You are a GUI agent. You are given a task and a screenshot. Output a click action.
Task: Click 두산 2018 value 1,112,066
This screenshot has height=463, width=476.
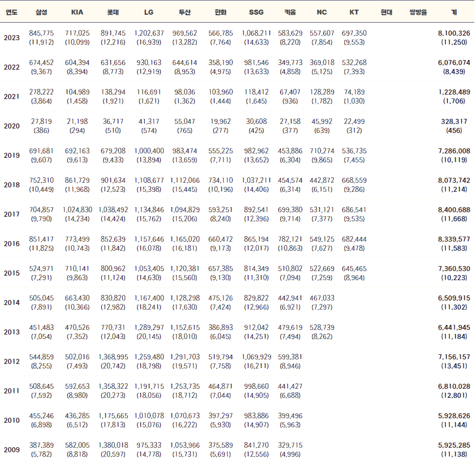point(185,181)
